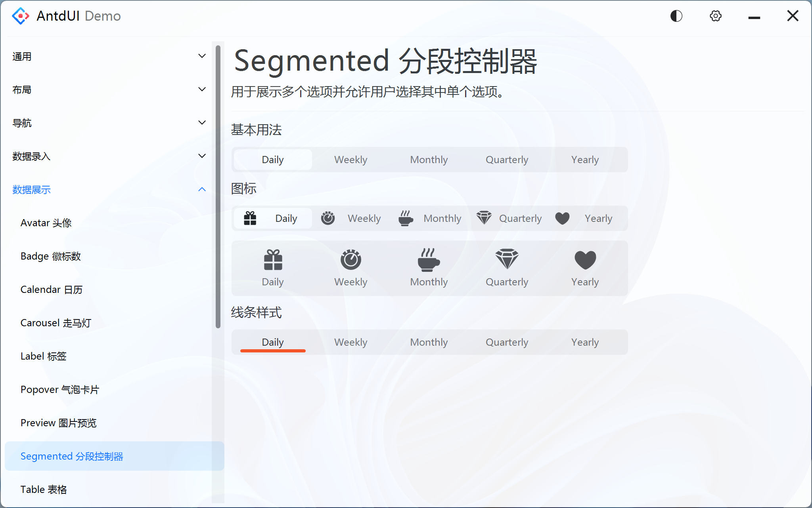
Task: Click the AntdUI logo
Action: point(21,16)
